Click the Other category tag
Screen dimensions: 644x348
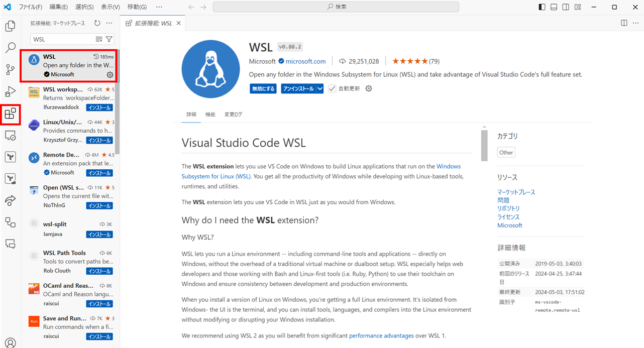pos(506,153)
